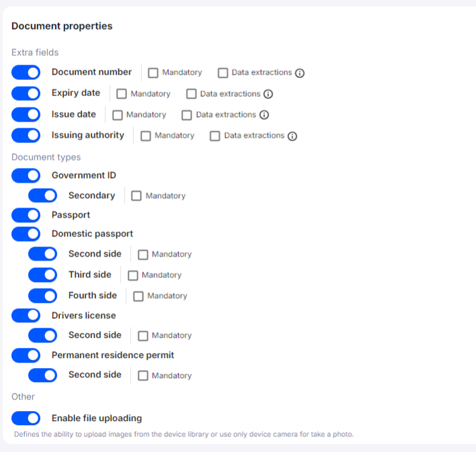
Task: Disable the Expiry date extra field
Action: point(26,93)
